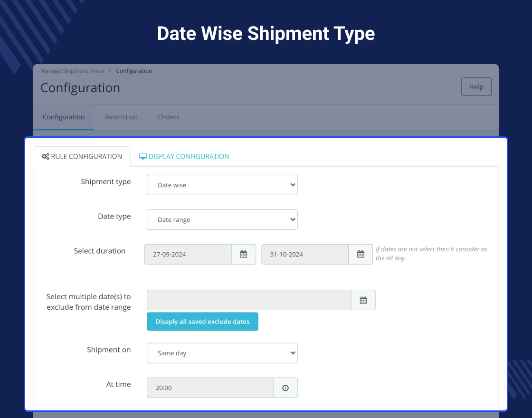Open calendar picker for end date 31-10-2024
This screenshot has height=418, width=532.
tap(361, 254)
